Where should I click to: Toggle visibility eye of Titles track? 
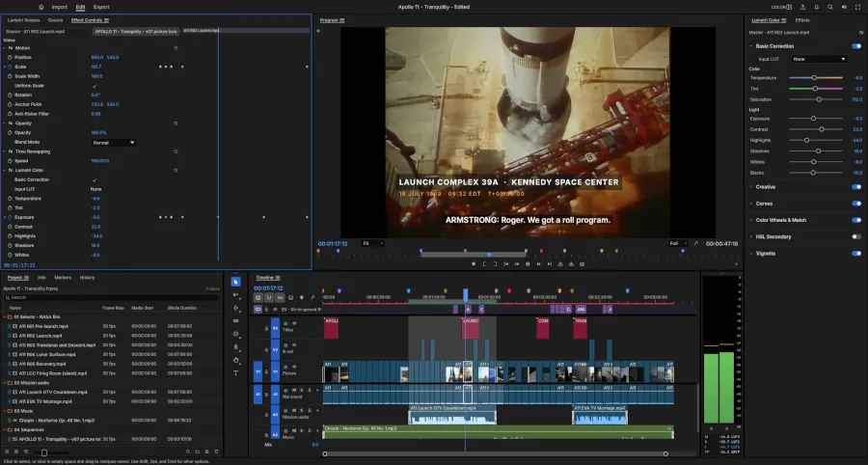point(294,323)
